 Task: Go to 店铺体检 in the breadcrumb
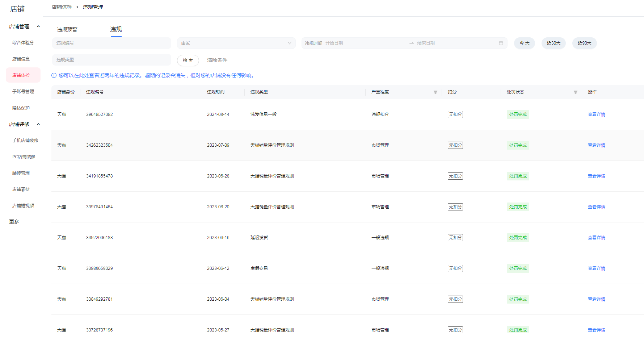coord(62,7)
